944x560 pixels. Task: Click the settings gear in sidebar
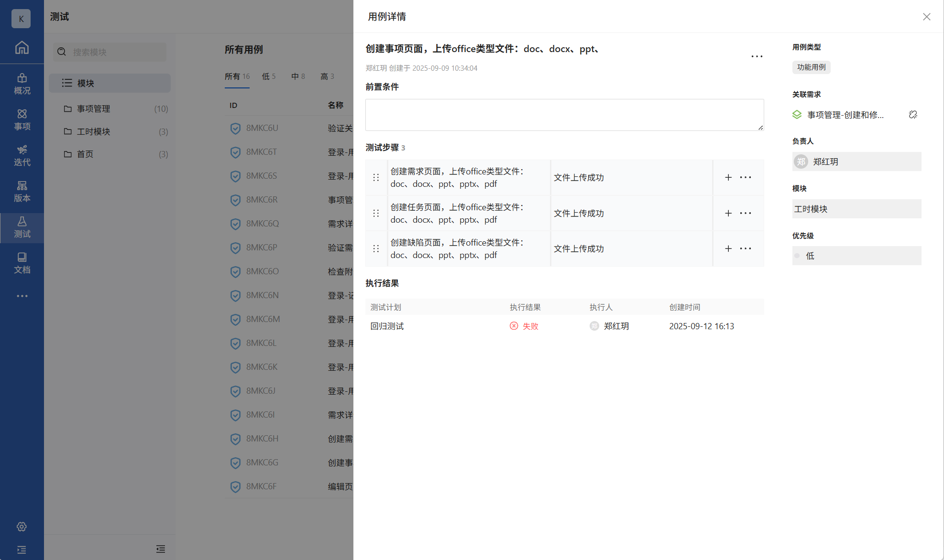[x=22, y=527]
